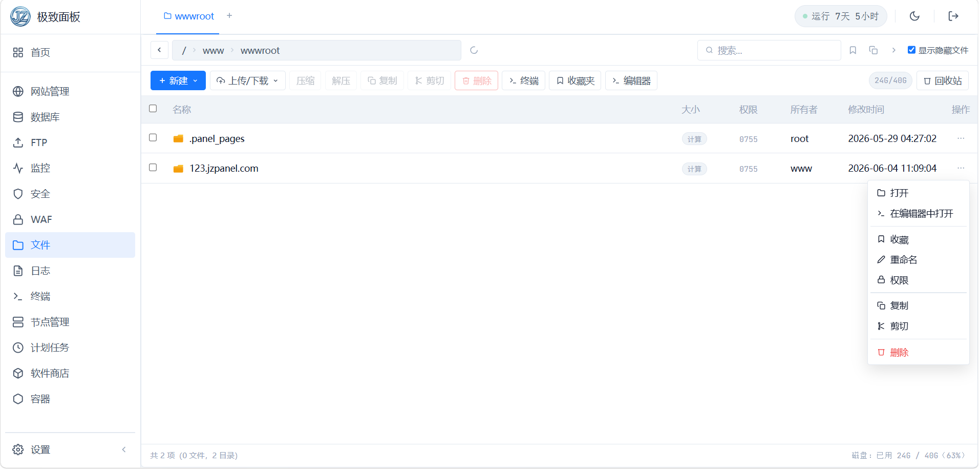Uncheck 显示隐藏文件 checkbox
This screenshot has width=980, height=470.
911,50
